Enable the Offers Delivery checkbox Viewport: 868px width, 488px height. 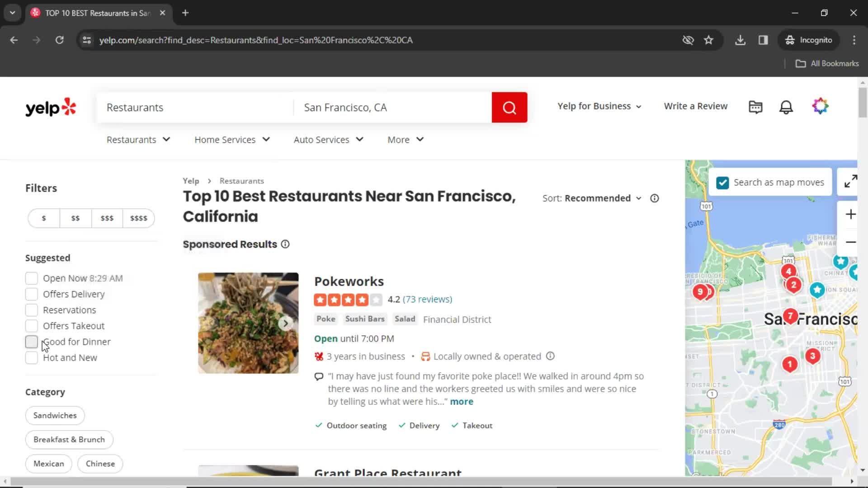31,294
